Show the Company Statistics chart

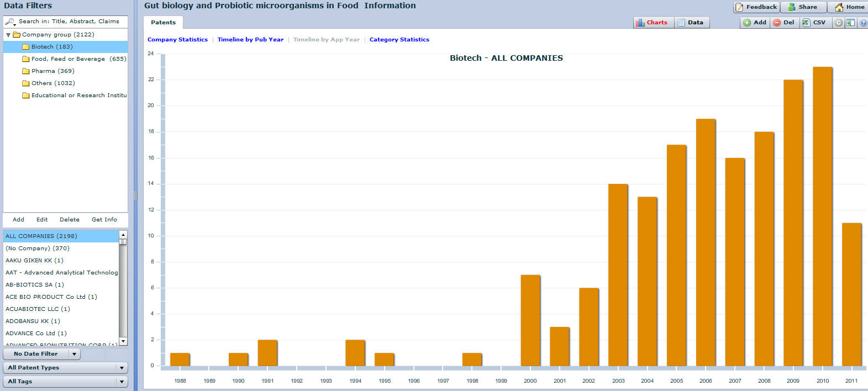(177, 40)
